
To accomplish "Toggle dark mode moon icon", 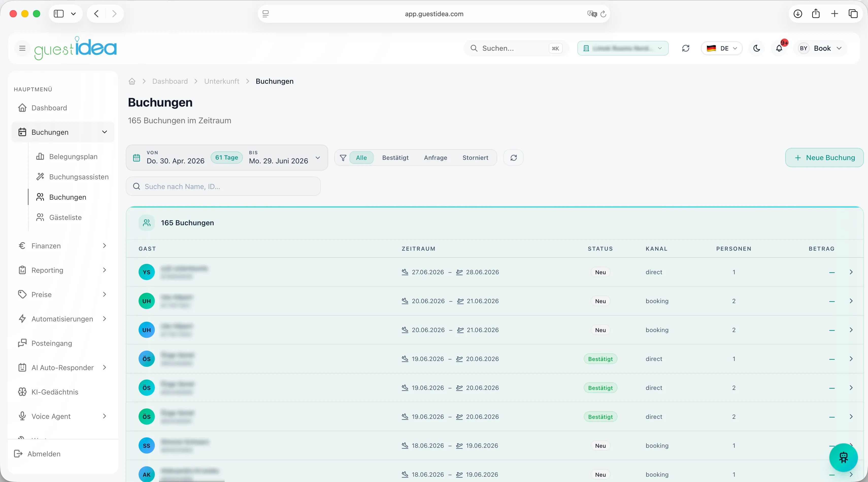I will coord(757,48).
